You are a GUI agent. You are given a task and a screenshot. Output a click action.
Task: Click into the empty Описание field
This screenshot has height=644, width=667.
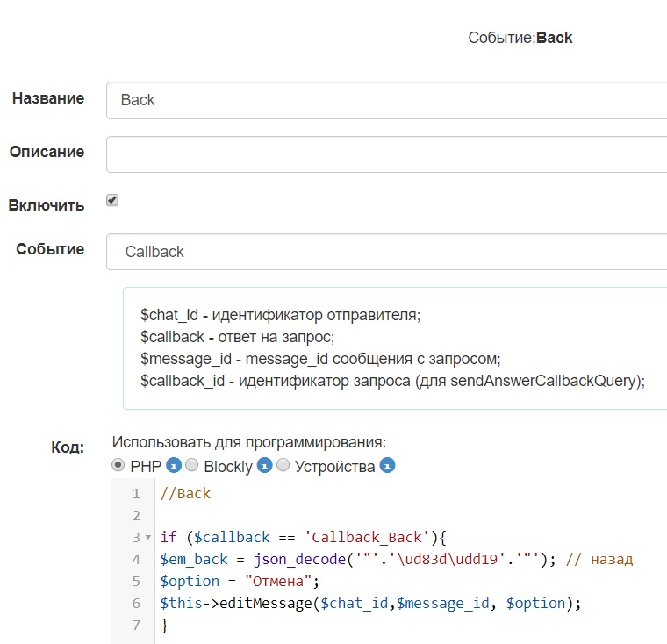pos(386,154)
